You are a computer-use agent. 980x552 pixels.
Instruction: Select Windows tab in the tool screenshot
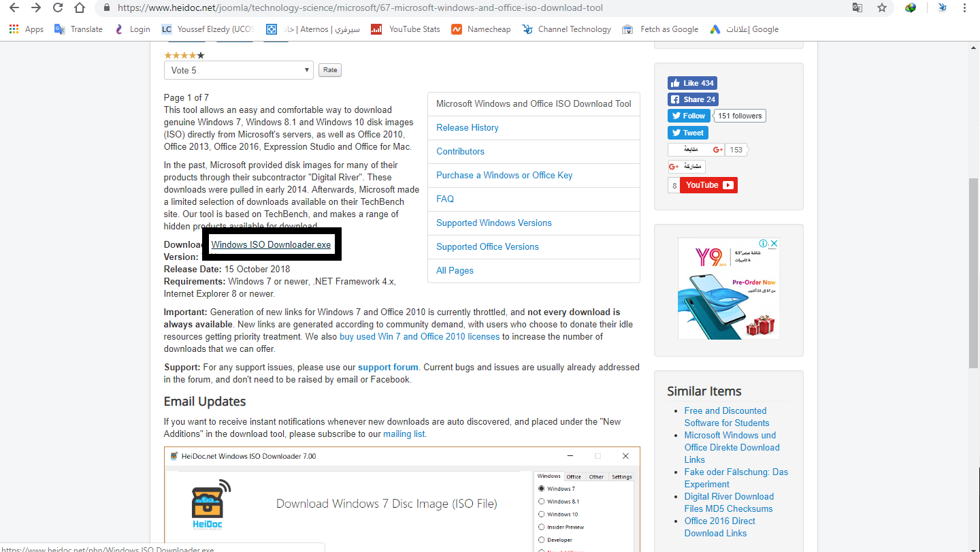pos(549,476)
